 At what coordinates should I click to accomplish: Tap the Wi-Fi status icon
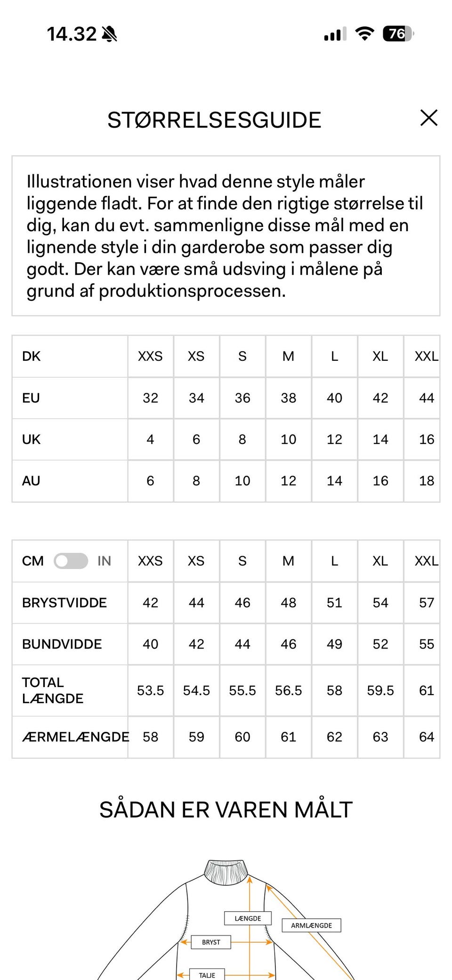point(364,34)
